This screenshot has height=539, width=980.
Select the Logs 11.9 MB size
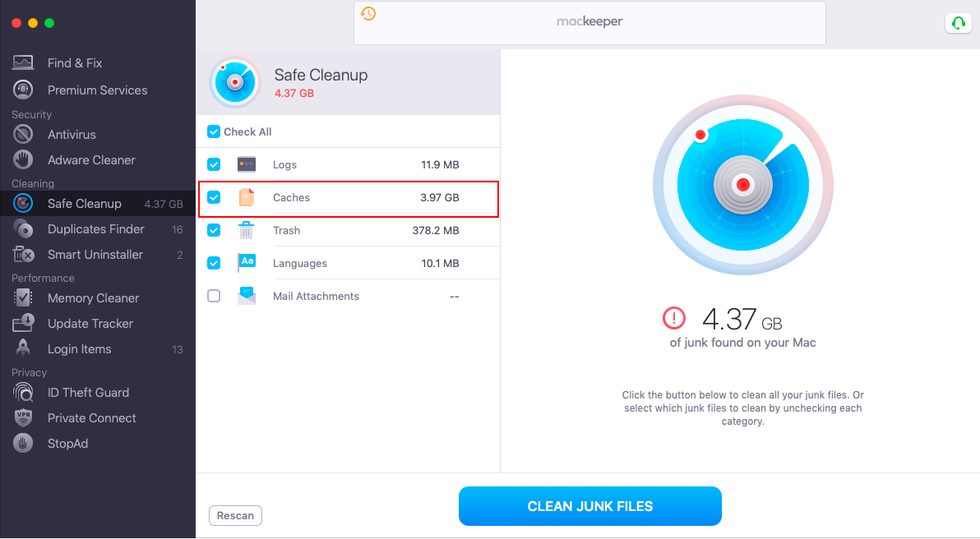[440, 165]
